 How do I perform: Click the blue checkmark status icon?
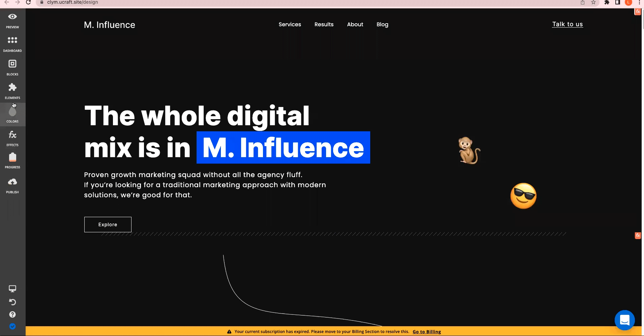(12, 326)
